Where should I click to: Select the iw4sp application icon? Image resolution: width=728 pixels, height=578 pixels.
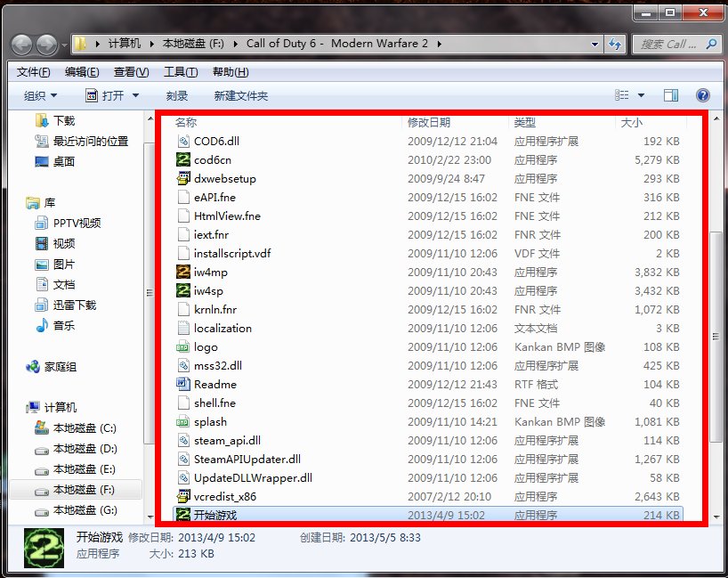183,291
